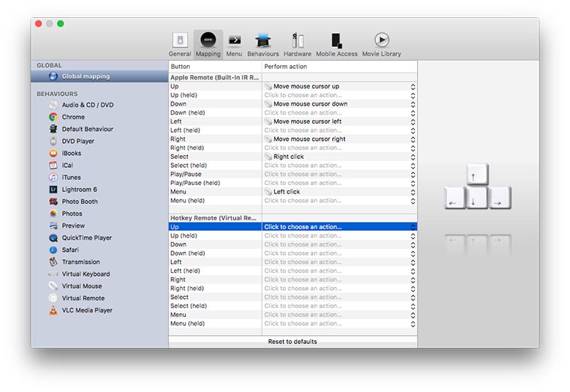Open the General preferences icon
The height and width of the screenshot is (392, 570).
pos(179,40)
